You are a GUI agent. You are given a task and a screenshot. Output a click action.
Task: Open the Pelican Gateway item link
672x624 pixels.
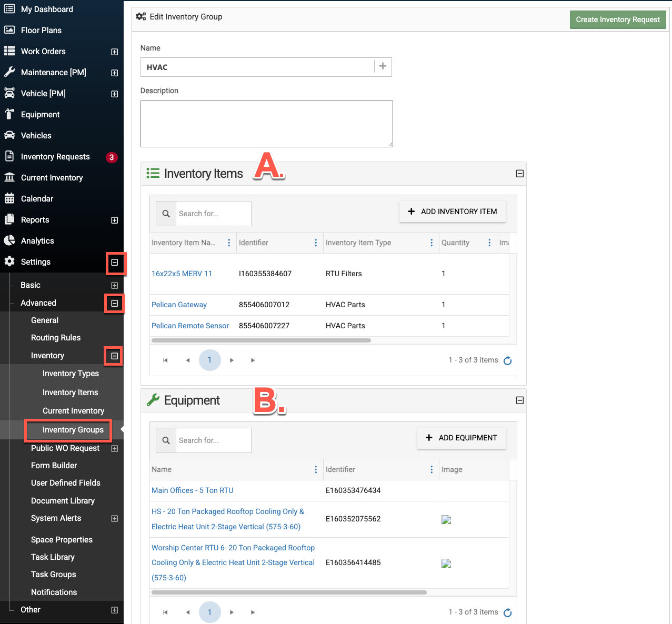click(179, 305)
